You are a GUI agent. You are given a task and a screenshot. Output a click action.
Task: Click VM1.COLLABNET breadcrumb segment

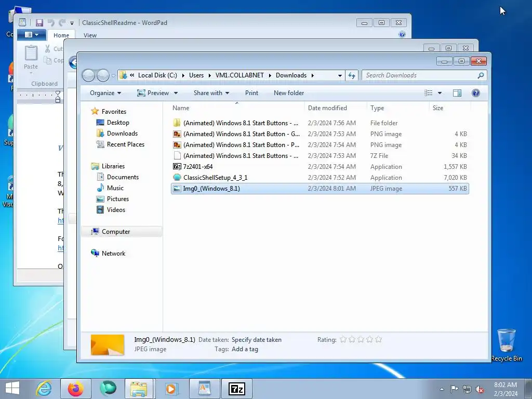240,75
